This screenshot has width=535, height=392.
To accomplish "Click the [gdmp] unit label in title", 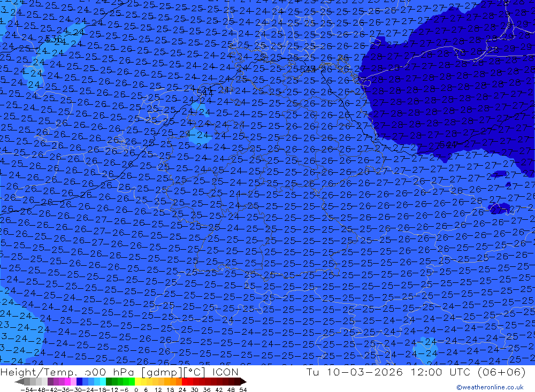I will [162, 372].
